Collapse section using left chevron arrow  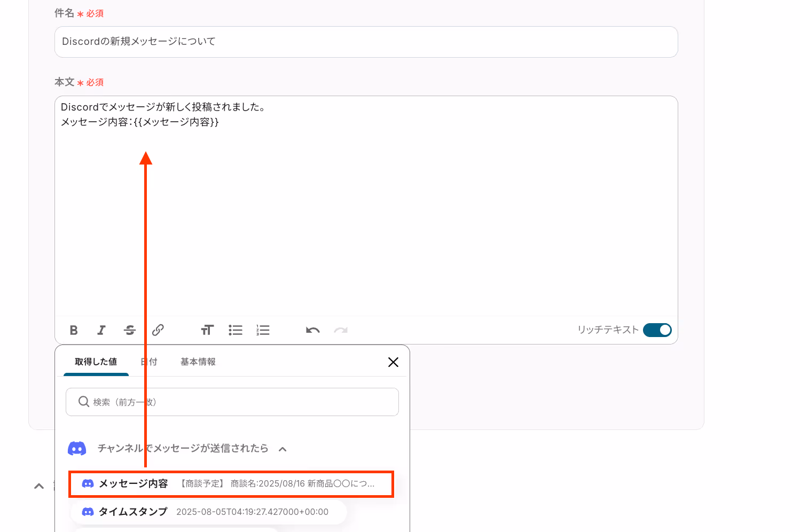[x=39, y=486]
